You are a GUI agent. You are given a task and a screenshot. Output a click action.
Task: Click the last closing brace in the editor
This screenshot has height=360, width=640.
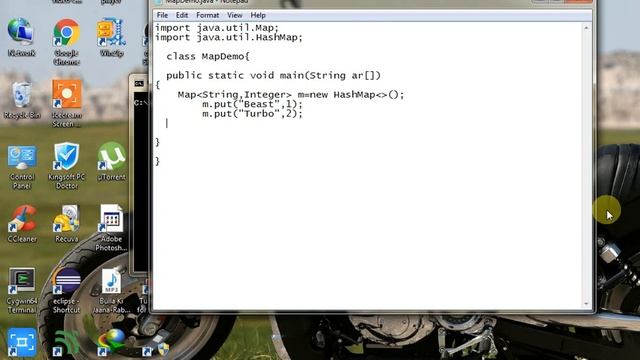tap(158, 161)
